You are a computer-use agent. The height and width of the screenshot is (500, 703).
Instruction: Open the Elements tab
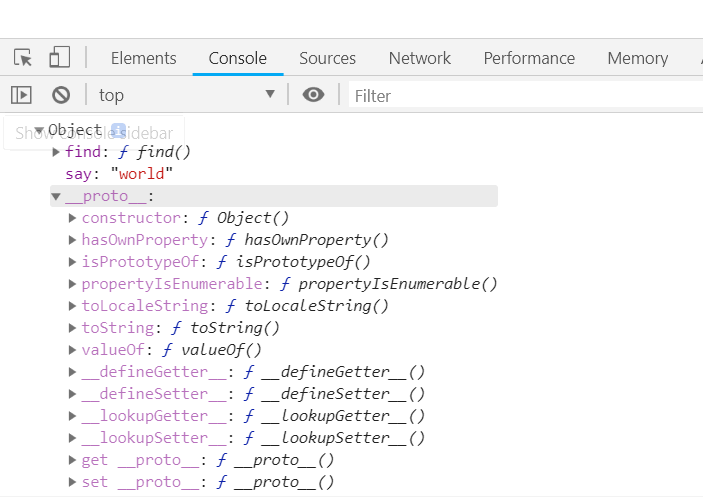[143, 58]
